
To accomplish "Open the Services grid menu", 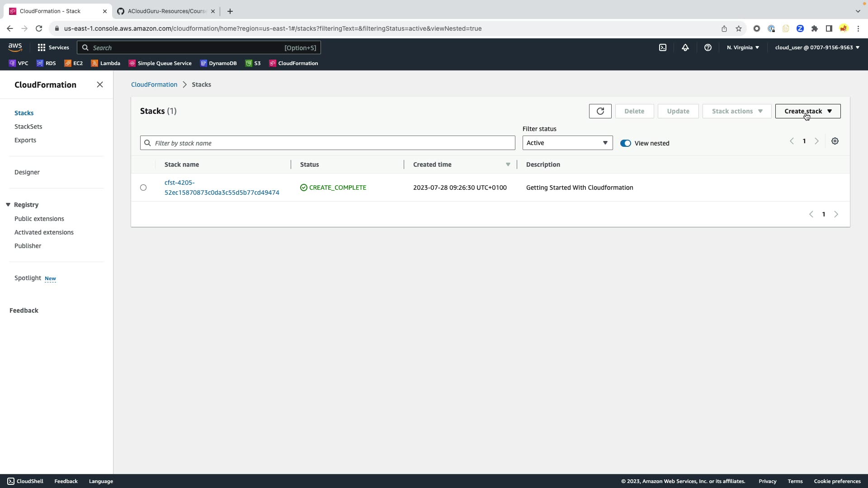I will pos(53,47).
